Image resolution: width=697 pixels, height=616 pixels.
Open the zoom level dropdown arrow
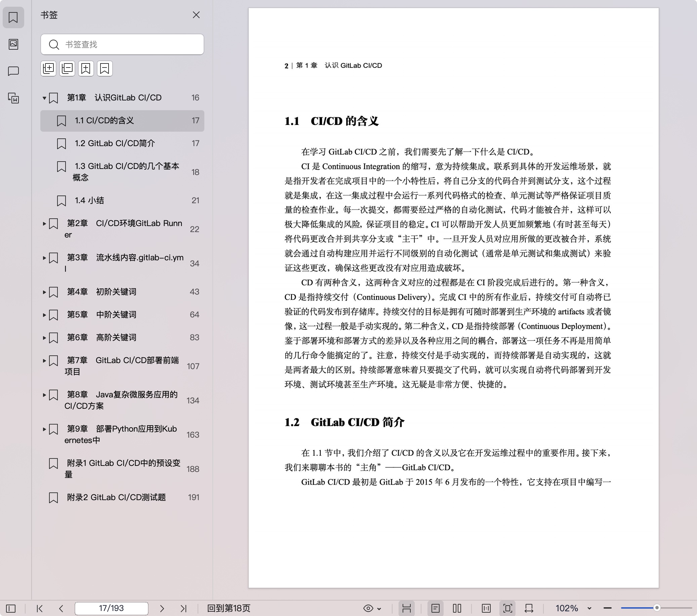589,609
